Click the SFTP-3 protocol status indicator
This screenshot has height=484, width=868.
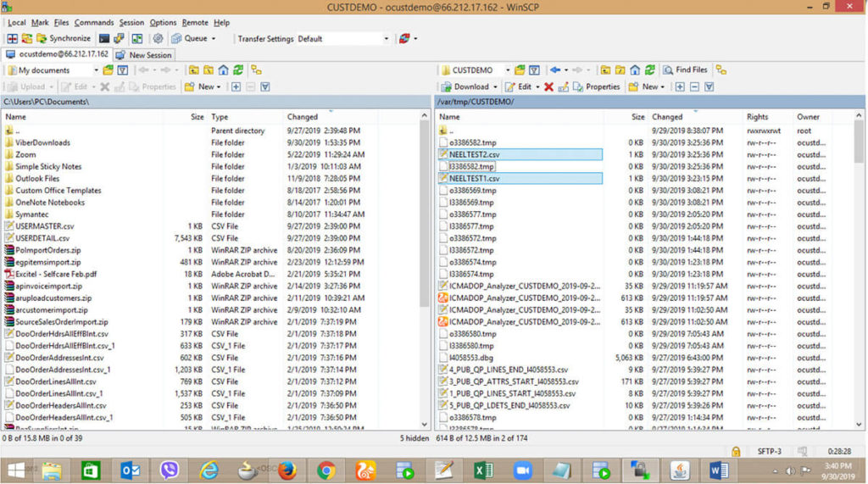[x=770, y=451]
